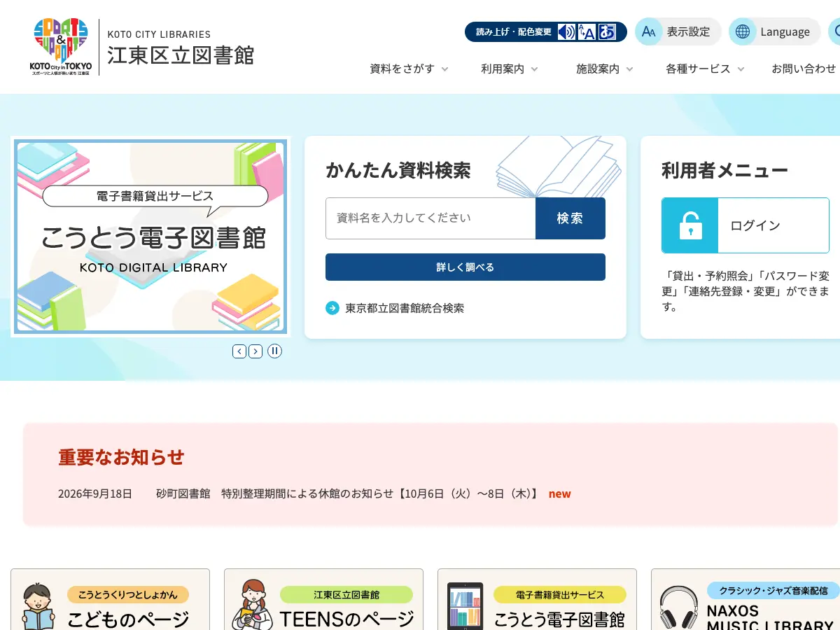Focus the 資料名を入力してください search field

pyautogui.click(x=430, y=218)
